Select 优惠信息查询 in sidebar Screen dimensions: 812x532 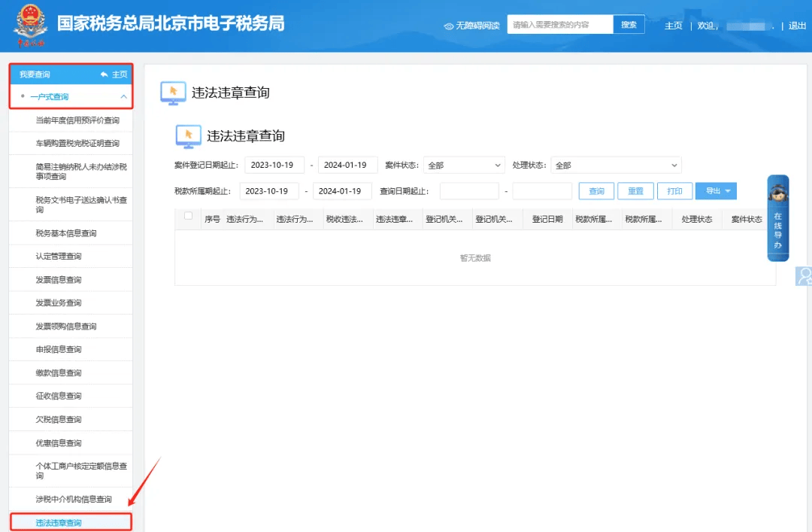pos(71,443)
